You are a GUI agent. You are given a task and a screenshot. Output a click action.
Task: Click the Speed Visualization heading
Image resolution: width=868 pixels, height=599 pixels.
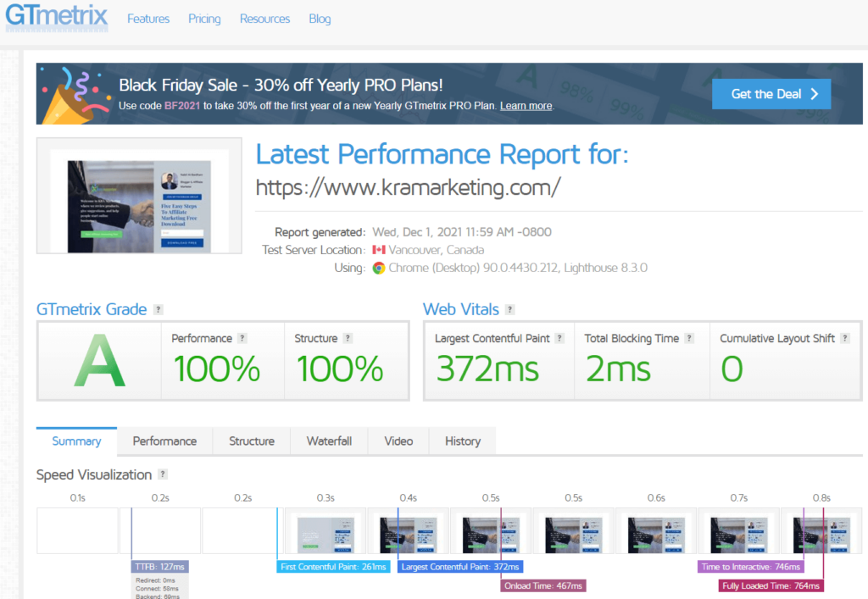[x=93, y=474]
